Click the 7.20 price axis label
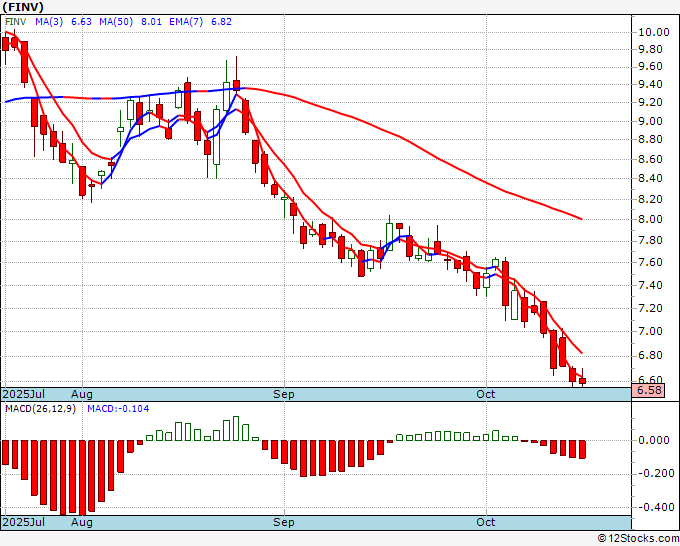The image size is (680, 546). 651,308
